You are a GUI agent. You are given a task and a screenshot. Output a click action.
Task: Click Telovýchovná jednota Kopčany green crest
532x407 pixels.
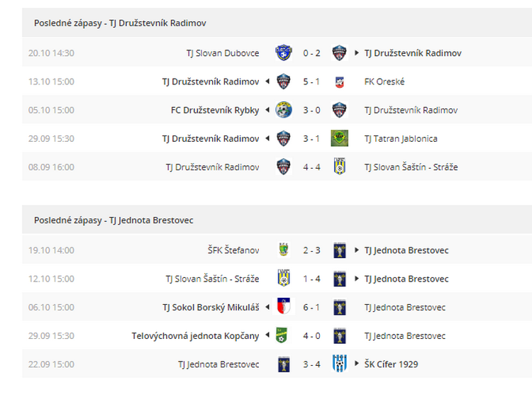282,335
